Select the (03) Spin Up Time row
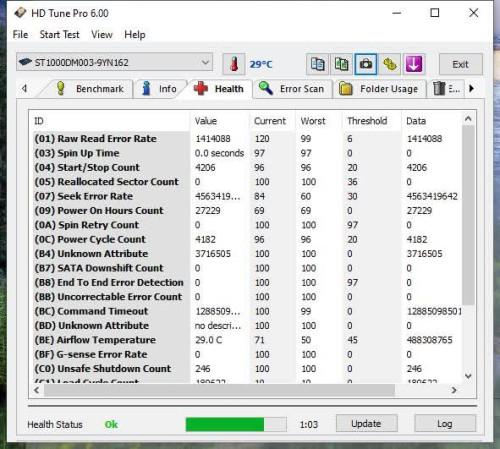 pos(246,153)
